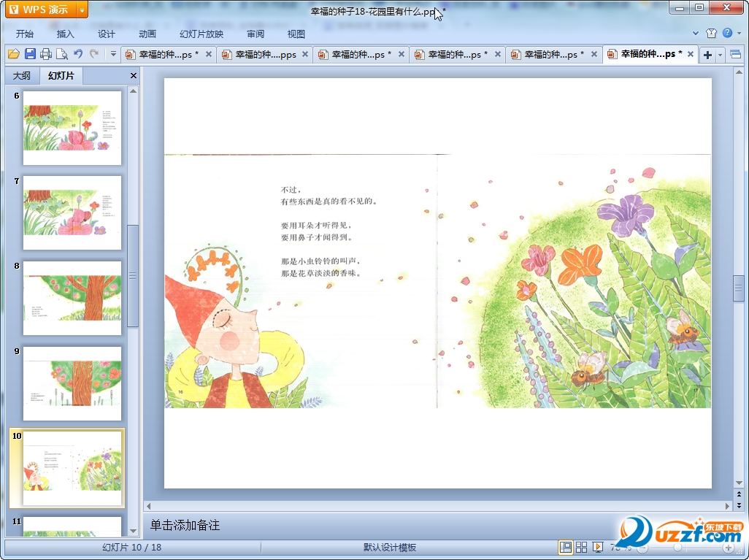Switch to Normal view icon in status bar
This screenshot has width=749, height=560.
point(566,547)
